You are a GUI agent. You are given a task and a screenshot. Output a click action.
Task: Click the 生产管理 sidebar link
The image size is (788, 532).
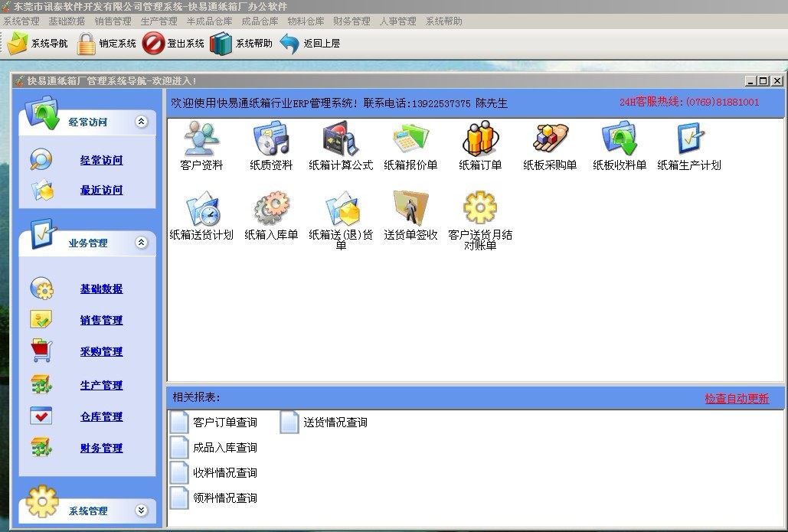tap(102, 385)
